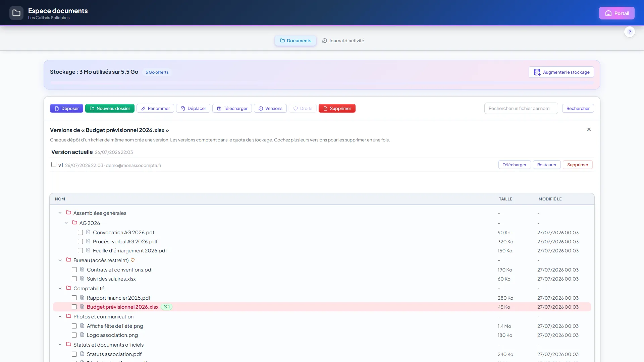This screenshot has width=644, height=362.
Task: Click the Rechercher search button
Action: [578, 108]
